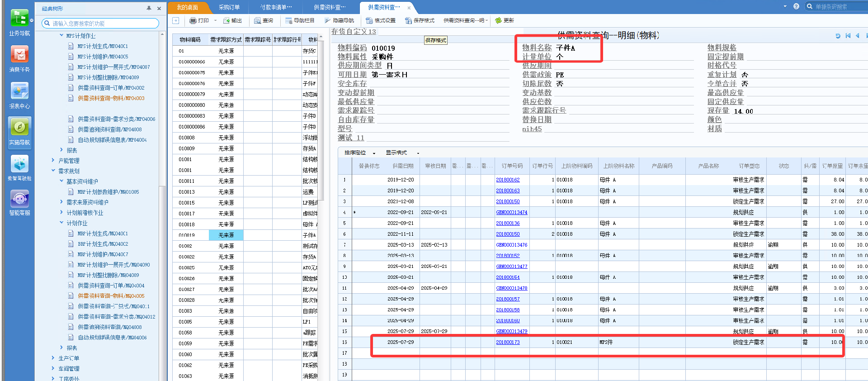The height and width of the screenshot is (381, 868).
Task: Collapse the 需求规划 tree node
Action: [53, 171]
